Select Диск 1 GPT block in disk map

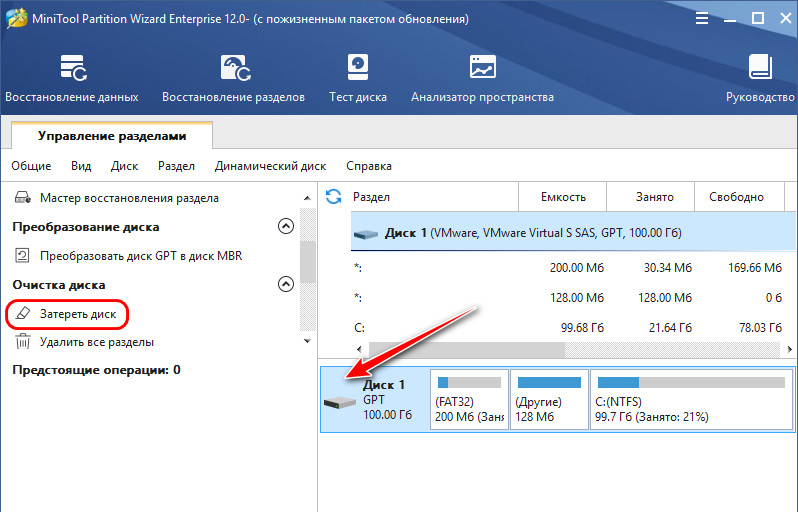pos(375,400)
